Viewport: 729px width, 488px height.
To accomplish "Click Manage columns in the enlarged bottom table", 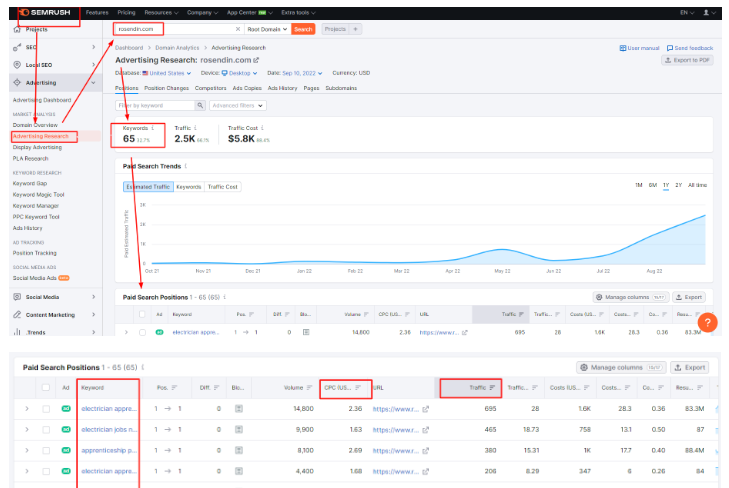I will tap(621, 367).
